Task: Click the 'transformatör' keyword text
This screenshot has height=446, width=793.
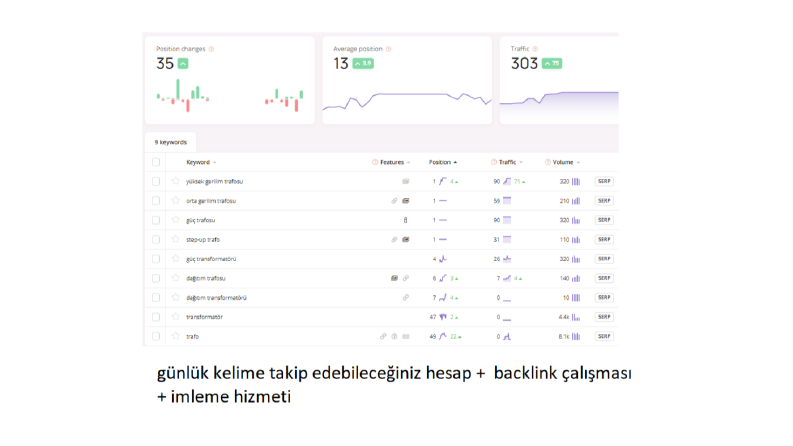Action: point(204,317)
